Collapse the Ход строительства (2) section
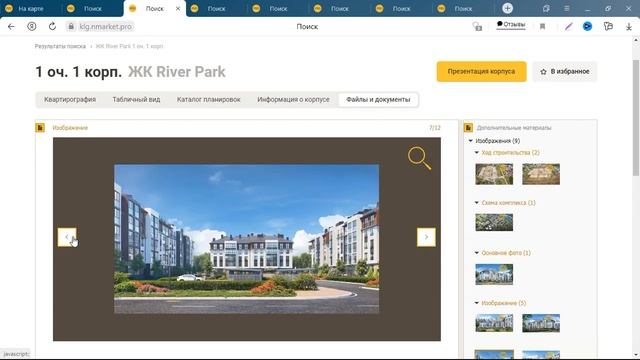The width and height of the screenshot is (640, 360). click(477, 153)
